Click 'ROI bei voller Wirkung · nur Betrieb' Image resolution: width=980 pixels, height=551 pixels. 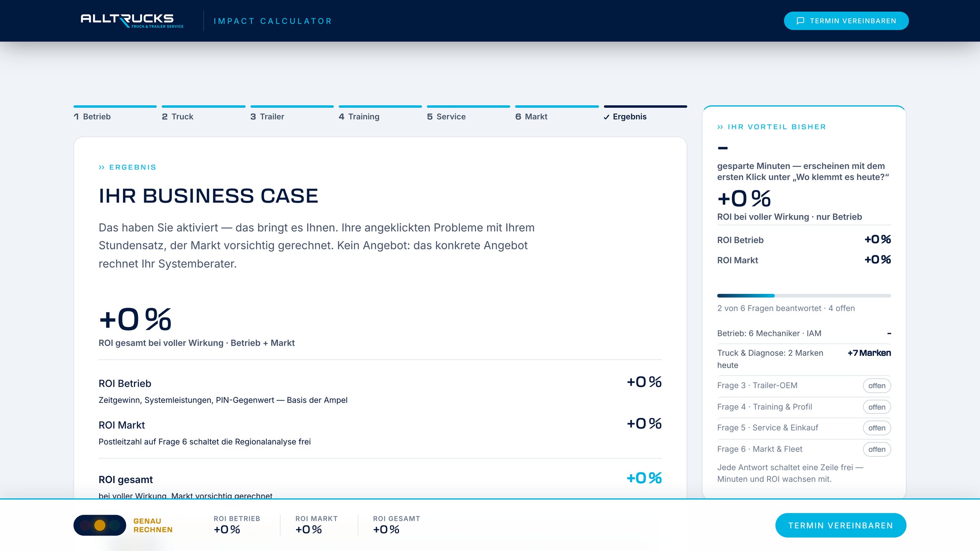coord(790,217)
